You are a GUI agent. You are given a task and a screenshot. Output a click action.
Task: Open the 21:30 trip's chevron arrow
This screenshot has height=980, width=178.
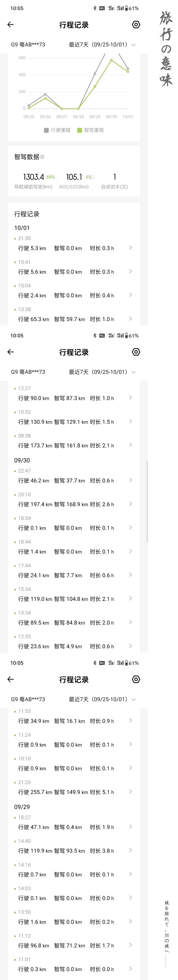tap(130, 248)
